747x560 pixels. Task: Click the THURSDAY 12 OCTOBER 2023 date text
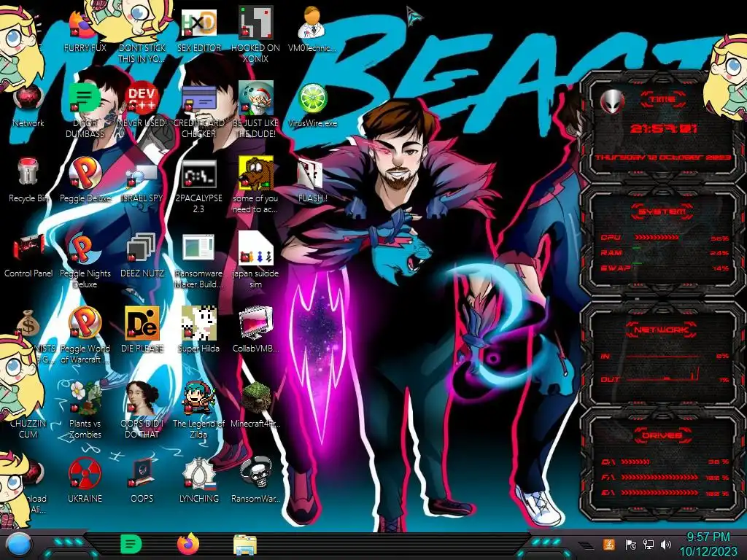click(662, 157)
